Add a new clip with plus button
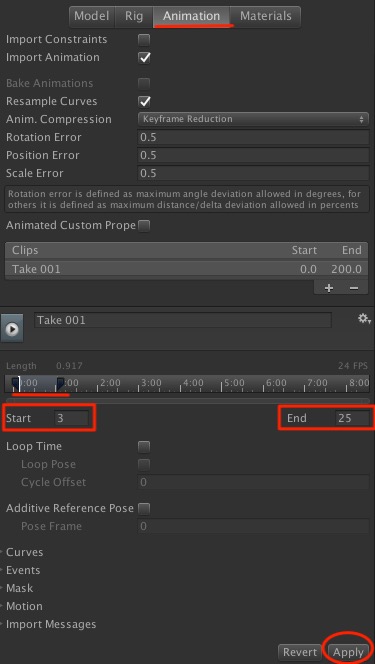Viewport: 375px width, 664px height. [x=329, y=288]
